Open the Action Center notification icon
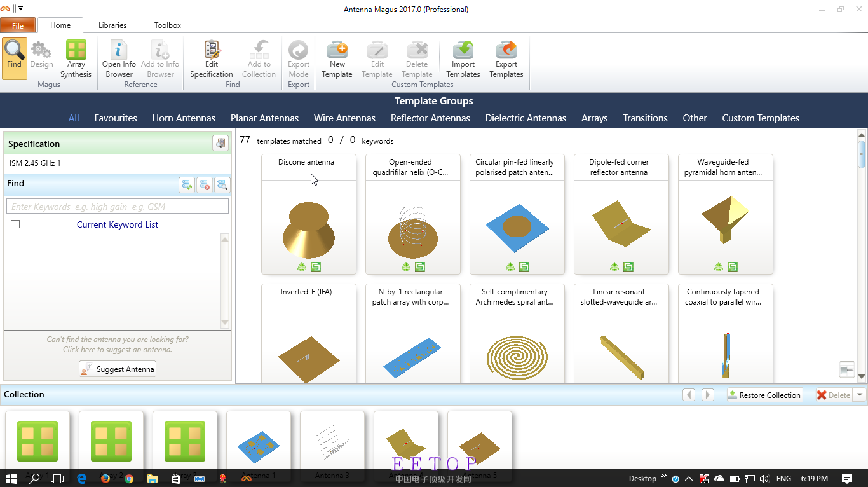This screenshot has height=487, width=868. 846,478
